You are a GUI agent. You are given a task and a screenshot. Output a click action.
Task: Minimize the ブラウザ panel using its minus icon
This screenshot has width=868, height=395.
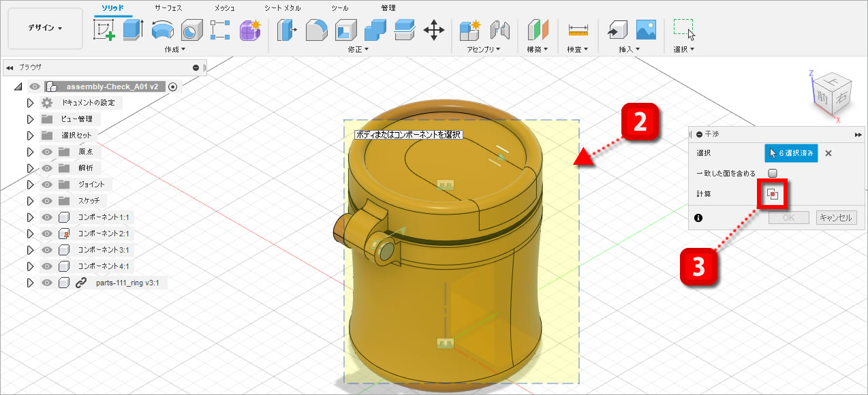[196, 67]
